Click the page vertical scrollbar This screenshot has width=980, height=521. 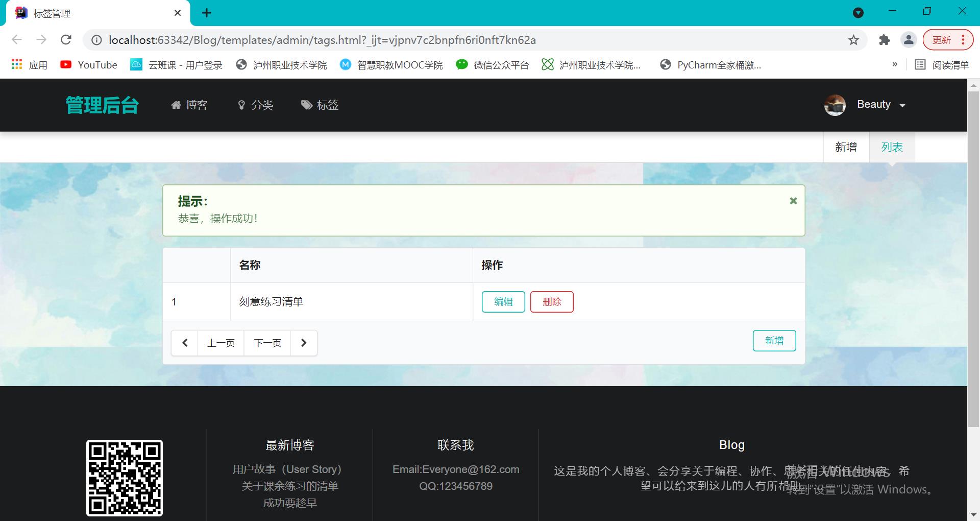click(973, 258)
